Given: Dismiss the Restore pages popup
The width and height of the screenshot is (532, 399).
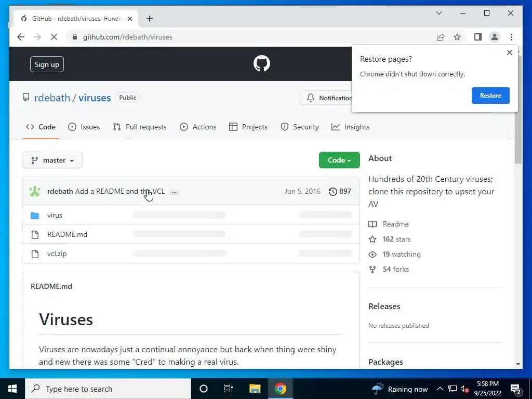Looking at the screenshot, I should (509, 52).
